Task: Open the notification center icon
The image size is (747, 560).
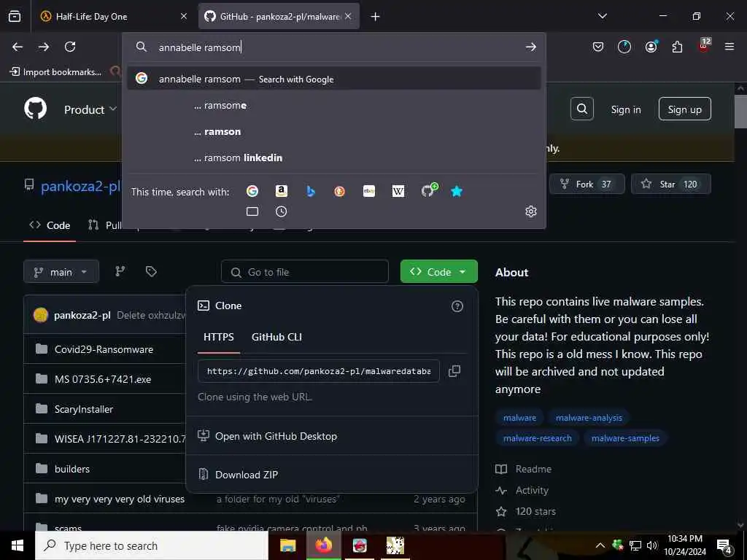Action: pyautogui.click(x=724, y=545)
